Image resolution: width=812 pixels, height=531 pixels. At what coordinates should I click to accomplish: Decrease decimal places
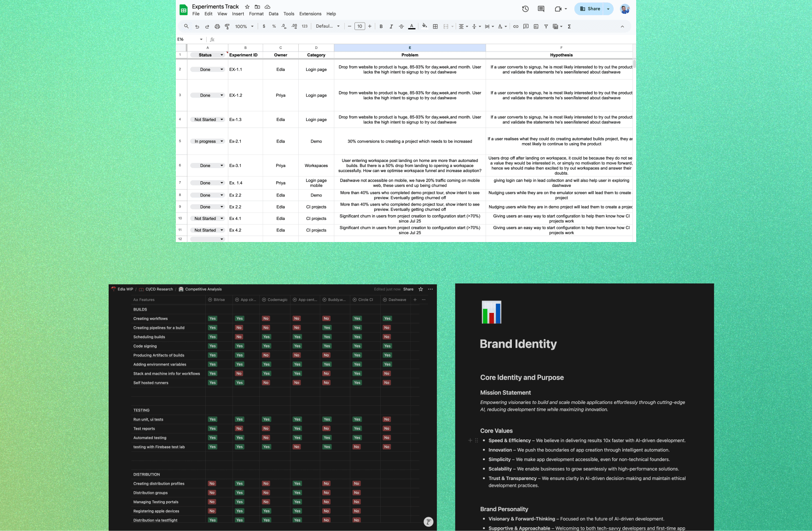[x=284, y=26]
